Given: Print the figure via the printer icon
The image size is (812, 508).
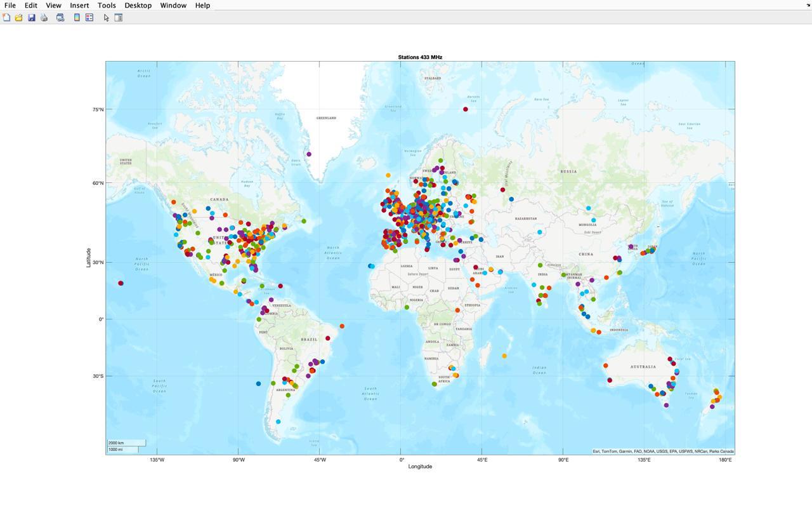Looking at the screenshot, I should point(44,18).
